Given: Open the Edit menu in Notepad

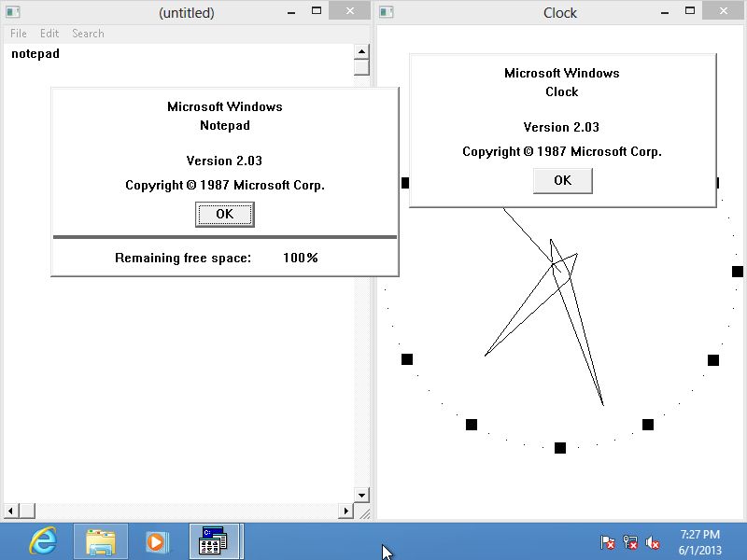Looking at the screenshot, I should click(49, 34).
